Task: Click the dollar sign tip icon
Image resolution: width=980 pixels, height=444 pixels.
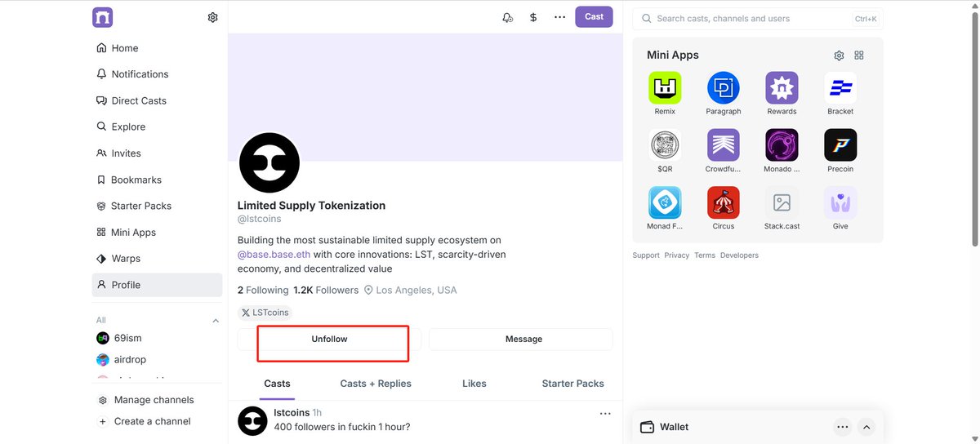Action: (533, 17)
